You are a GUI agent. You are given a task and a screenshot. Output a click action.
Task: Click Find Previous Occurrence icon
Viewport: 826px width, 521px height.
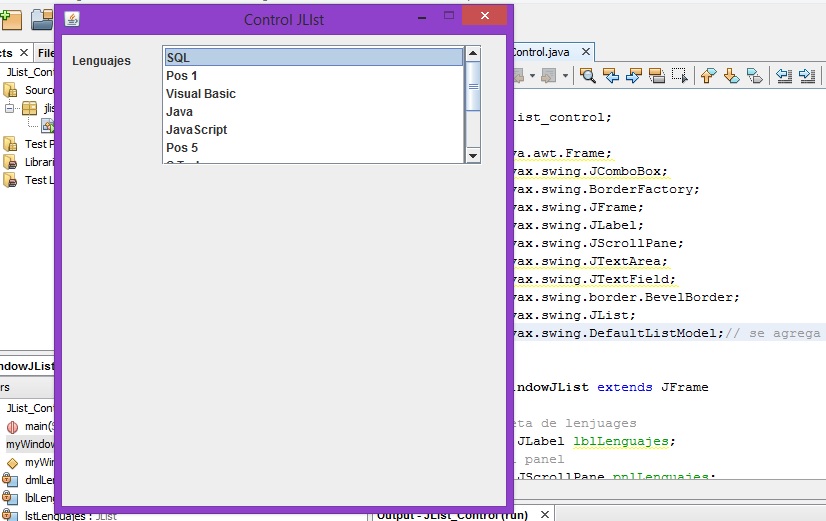[x=610, y=76]
